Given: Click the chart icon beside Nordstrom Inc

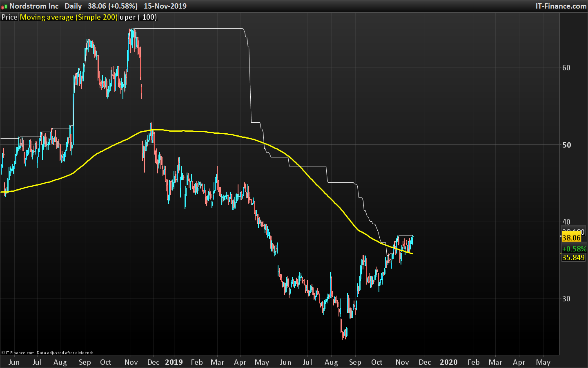Looking at the screenshot, I should [x=4, y=6].
